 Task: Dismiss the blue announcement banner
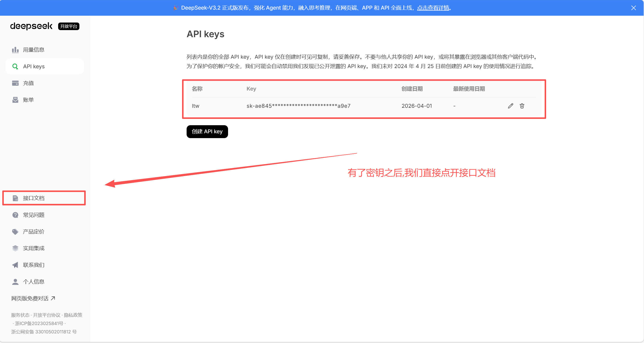pos(633,8)
